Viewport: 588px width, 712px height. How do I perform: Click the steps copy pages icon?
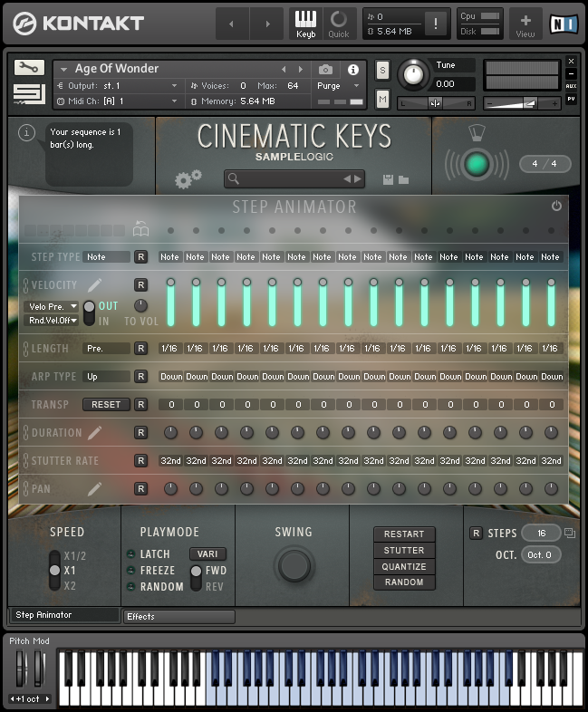[570, 533]
